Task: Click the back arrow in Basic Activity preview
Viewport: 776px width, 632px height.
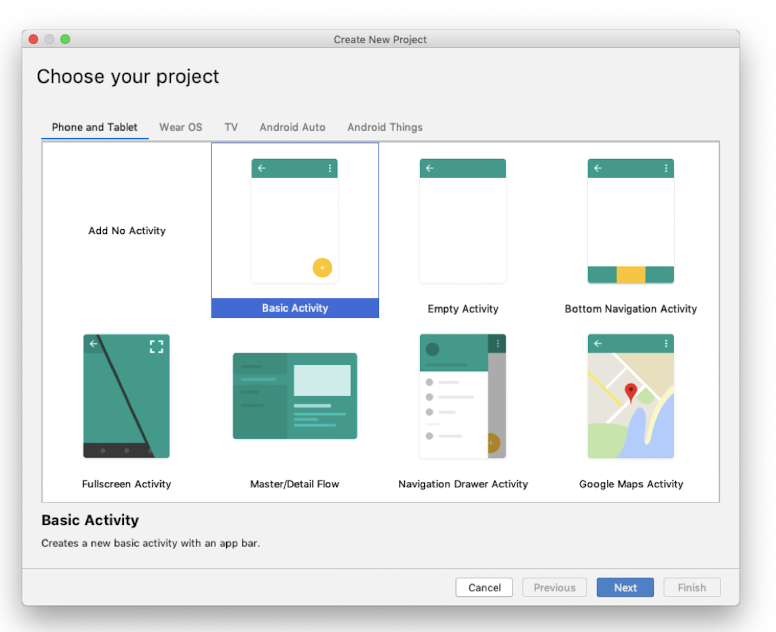Action: coord(262,168)
